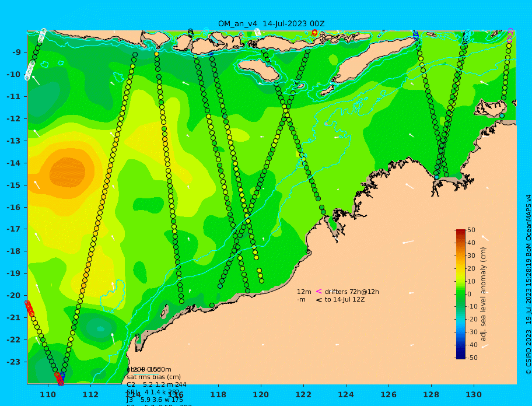Click longitude label '120' on the x-axis
Screen dimensions: 532x406
[261, 394]
